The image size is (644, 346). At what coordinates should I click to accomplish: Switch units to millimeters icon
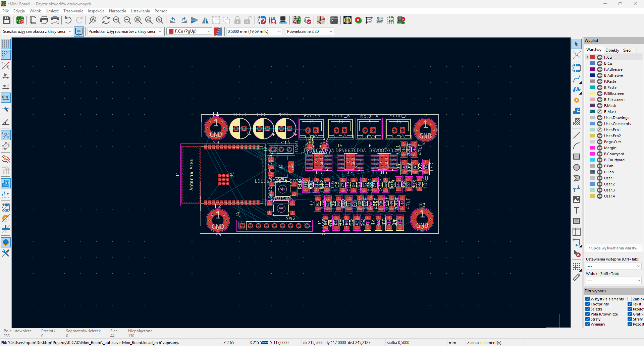point(6,98)
